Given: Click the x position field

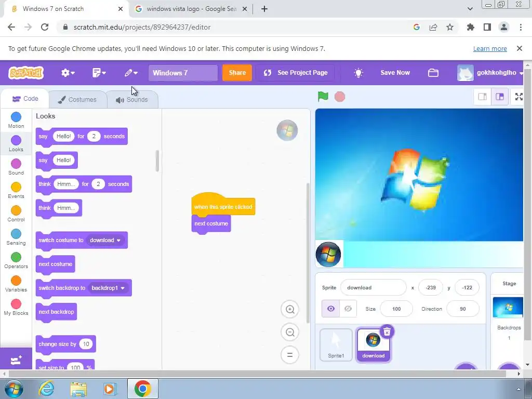Looking at the screenshot, I should click(431, 288).
